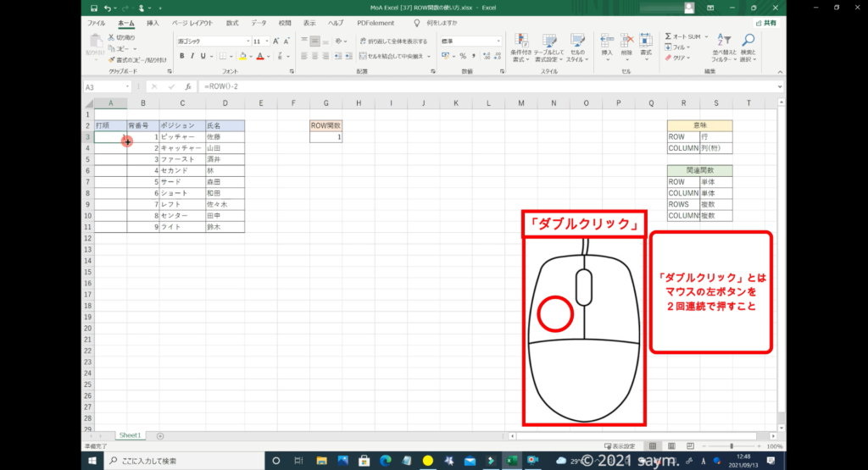
Task: Click the Save icon in quick access toolbar
Action: tap(93, 8)
